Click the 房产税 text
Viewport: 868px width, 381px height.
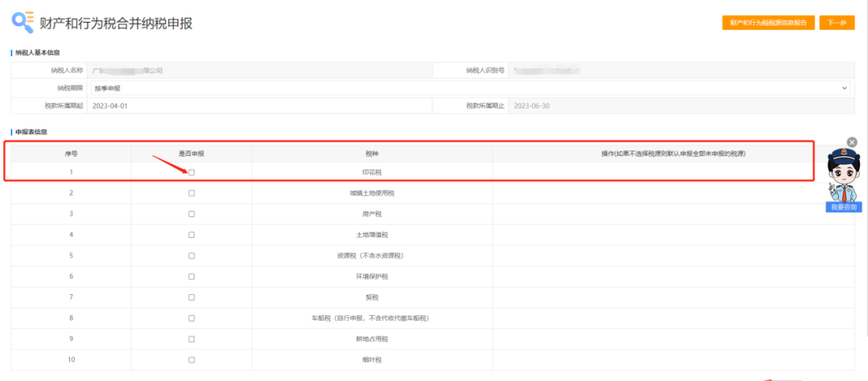point(371,214)
